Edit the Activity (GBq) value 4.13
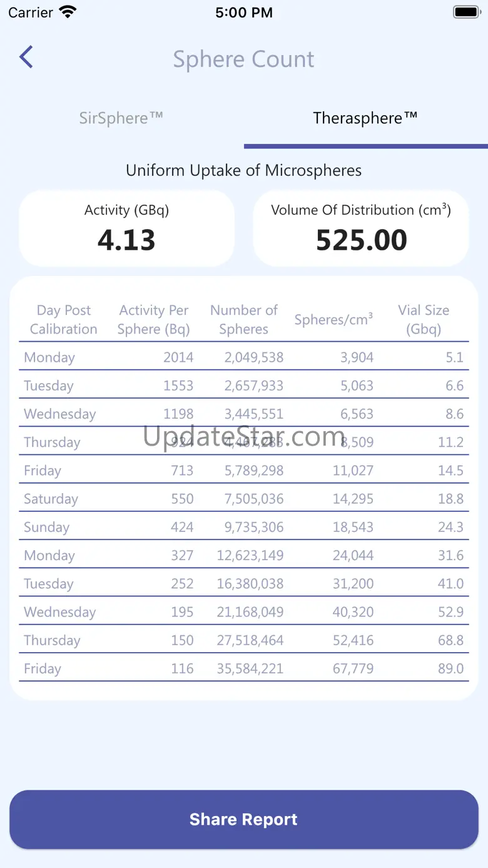488x868 pixels. coord(126,240)
